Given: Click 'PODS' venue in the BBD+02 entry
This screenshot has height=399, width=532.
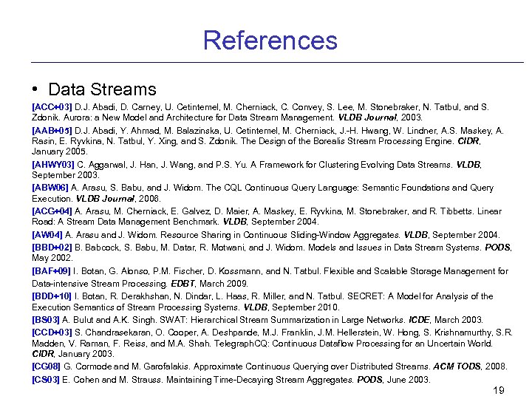Looking at the screenshot, I should click(x=497, y=248).
